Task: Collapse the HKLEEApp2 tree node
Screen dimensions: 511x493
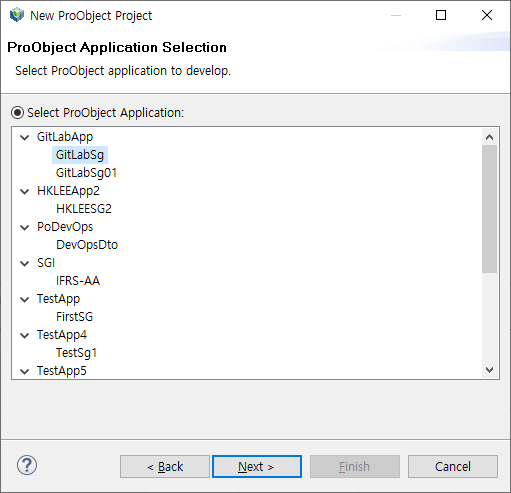Action: [x=25, y=191]
